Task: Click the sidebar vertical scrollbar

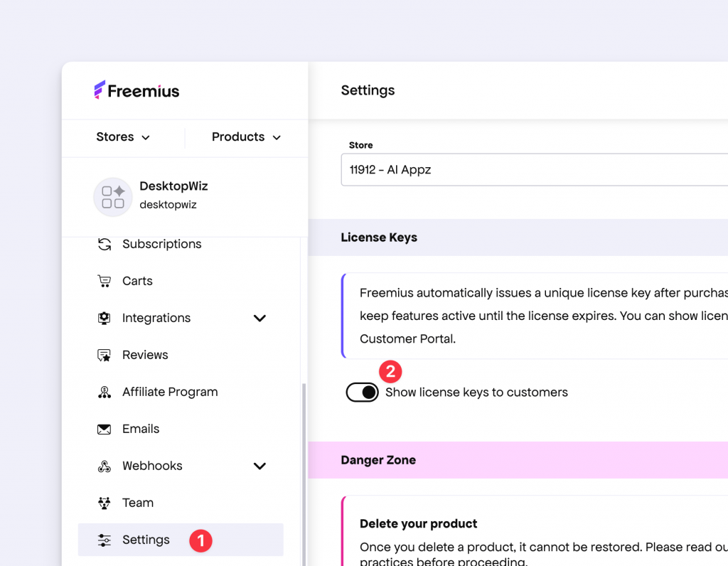Action: (304, 474)
